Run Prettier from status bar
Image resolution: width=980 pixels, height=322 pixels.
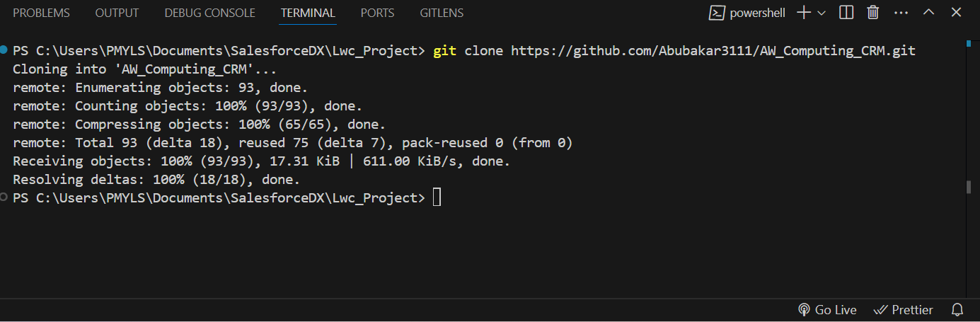904,310
